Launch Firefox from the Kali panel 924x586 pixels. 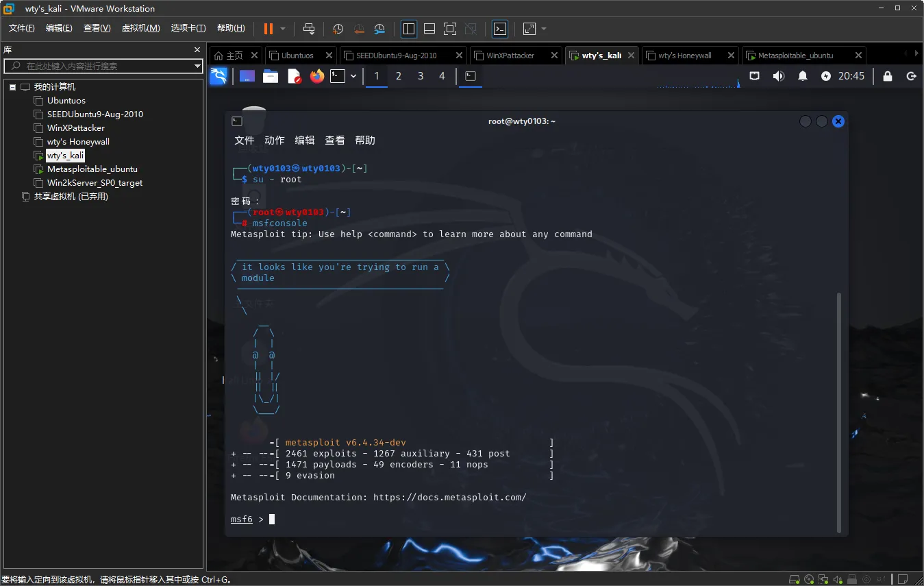click(x=316, y=76)
